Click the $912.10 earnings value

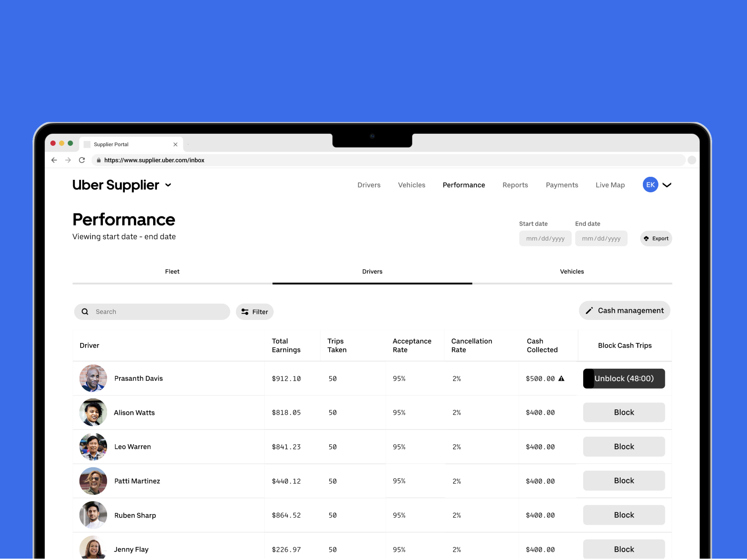coord(286,379)
